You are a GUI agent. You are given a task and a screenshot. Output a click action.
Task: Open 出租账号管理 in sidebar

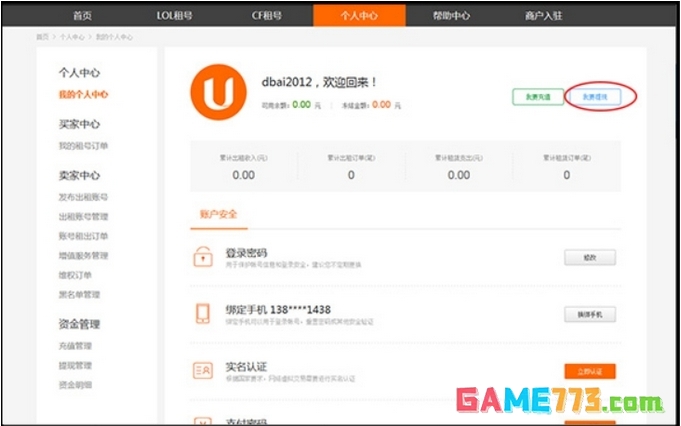pos(83,216)
